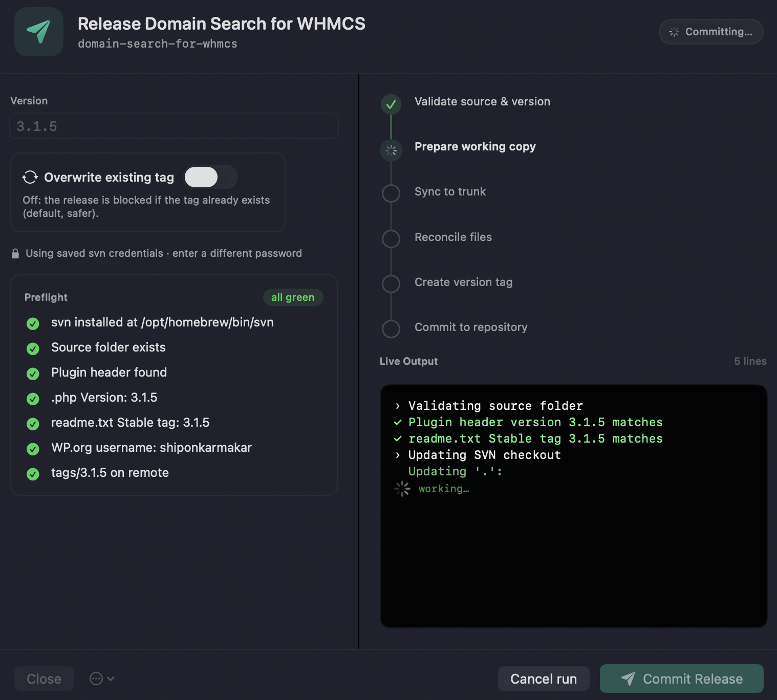Click 'tags/3.1.5 on remote' text
Viewport: 777px width, 700px height.
(x=110, y=473)
